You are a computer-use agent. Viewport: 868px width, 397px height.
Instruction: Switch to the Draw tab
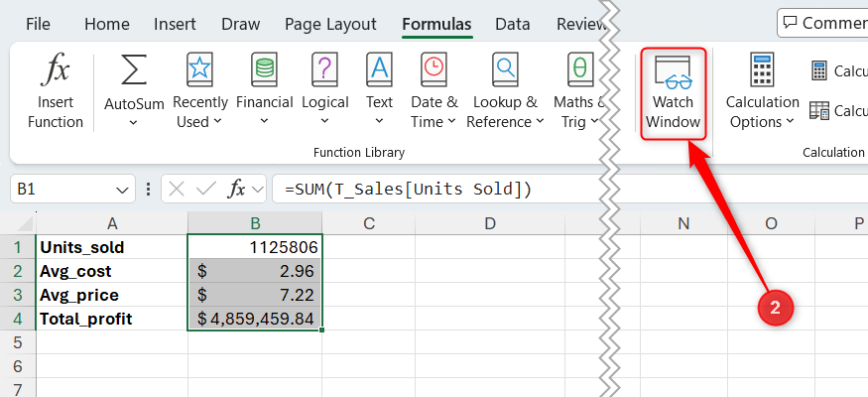click(241, 25)
